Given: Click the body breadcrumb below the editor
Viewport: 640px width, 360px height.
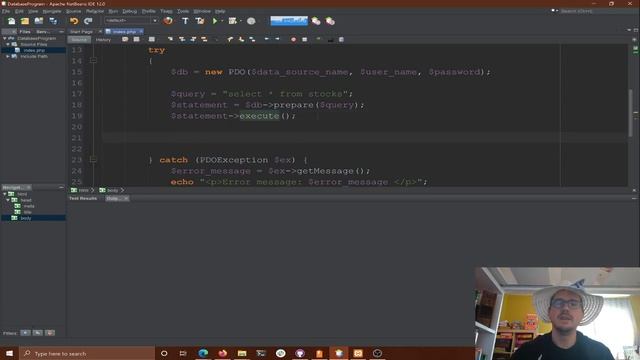Looking at the screenshot, I should 112,190.
